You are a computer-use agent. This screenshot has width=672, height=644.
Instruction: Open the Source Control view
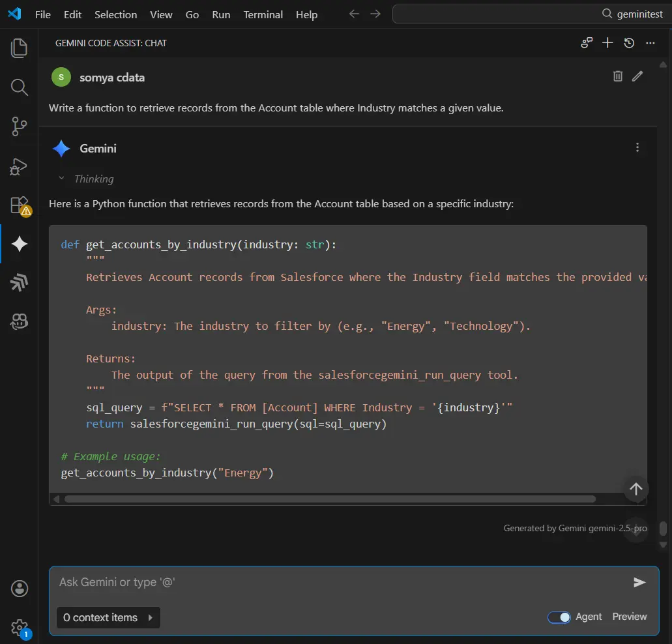pyautogui.click(x=20, y=126)
